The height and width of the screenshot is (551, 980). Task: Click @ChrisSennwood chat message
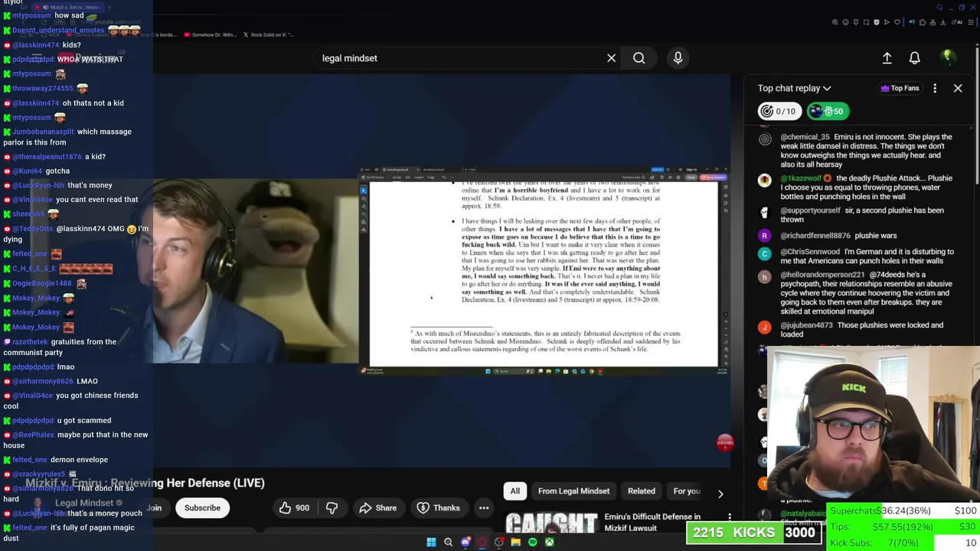857,256
